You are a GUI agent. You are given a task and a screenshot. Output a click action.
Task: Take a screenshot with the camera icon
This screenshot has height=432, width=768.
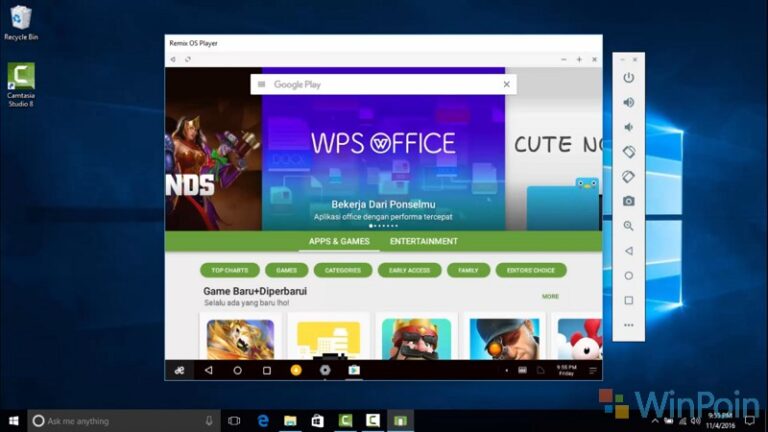[629, 201]
